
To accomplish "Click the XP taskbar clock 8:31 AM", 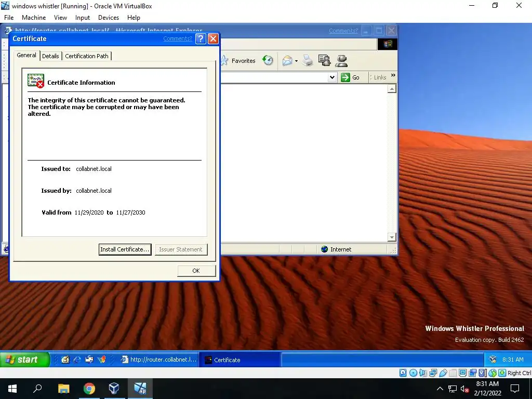I will click(x=513, y=360).
